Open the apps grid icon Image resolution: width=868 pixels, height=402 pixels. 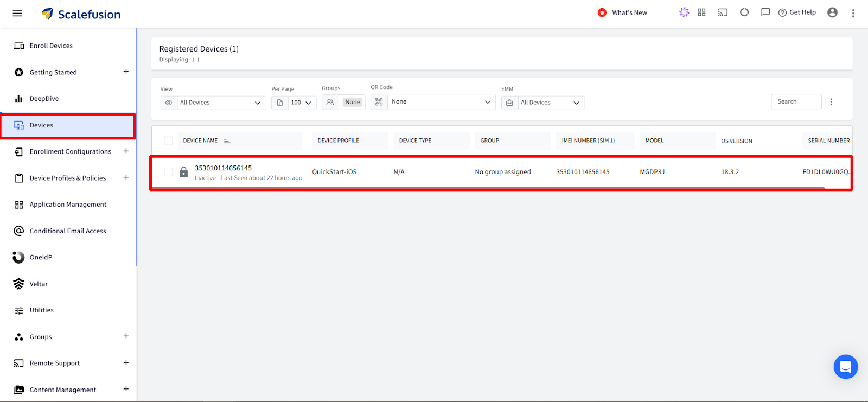tap(701, 12)
